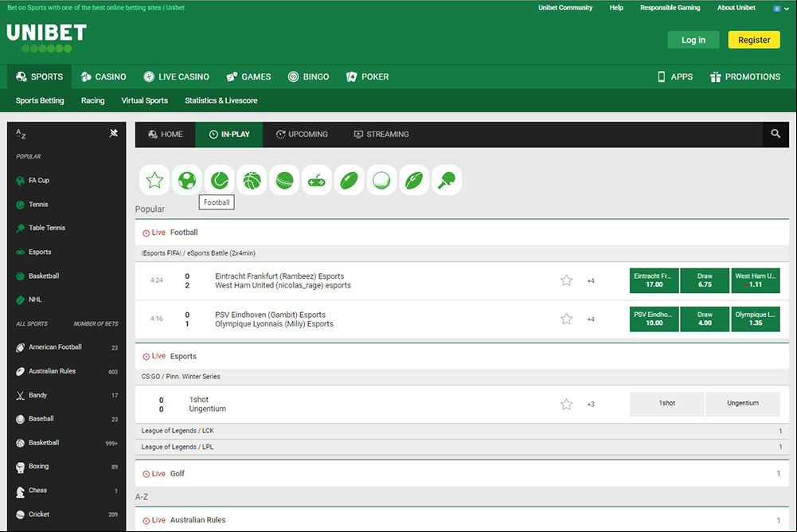Select the Table Tennis paddle filter icon
This screenshot has height=532, width=797.
(x=447, y=180)
